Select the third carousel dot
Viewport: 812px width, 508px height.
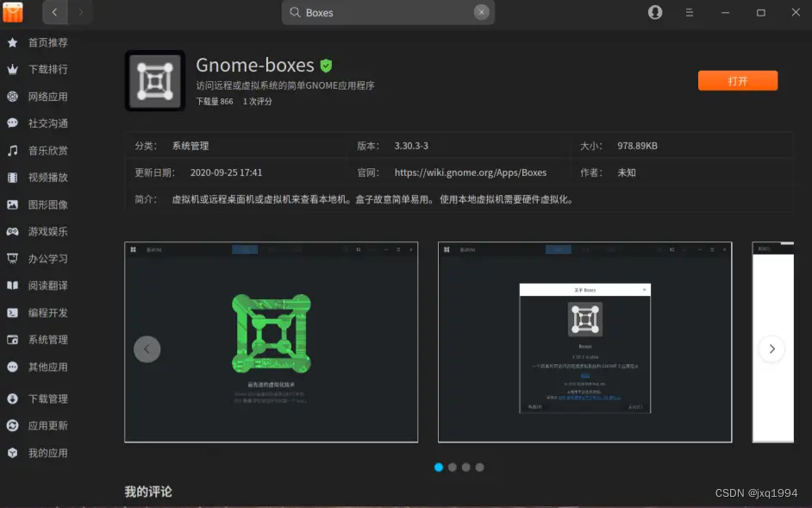click(x=466, y=467)
